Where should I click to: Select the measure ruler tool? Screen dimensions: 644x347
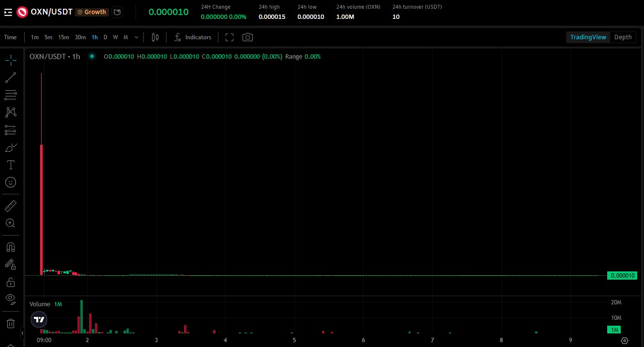point(11,205)
